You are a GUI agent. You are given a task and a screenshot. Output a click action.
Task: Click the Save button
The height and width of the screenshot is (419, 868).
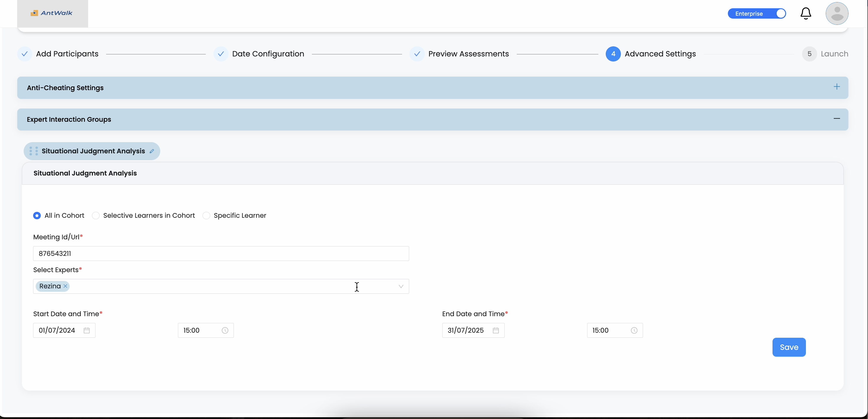coord(789,347)
